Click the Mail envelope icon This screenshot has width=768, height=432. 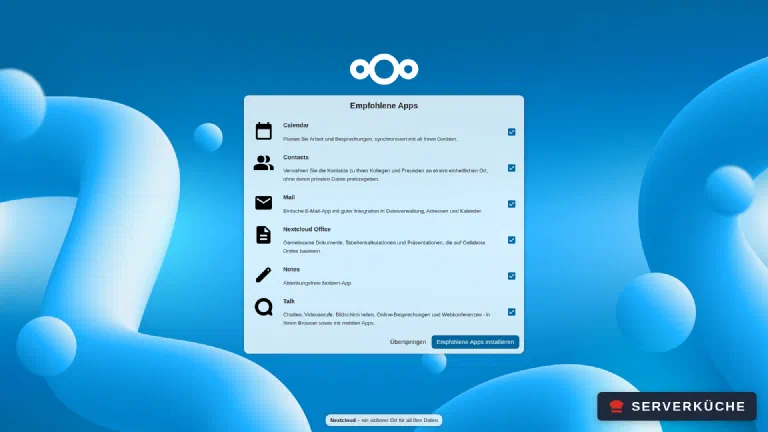click(x=264, y=203)
